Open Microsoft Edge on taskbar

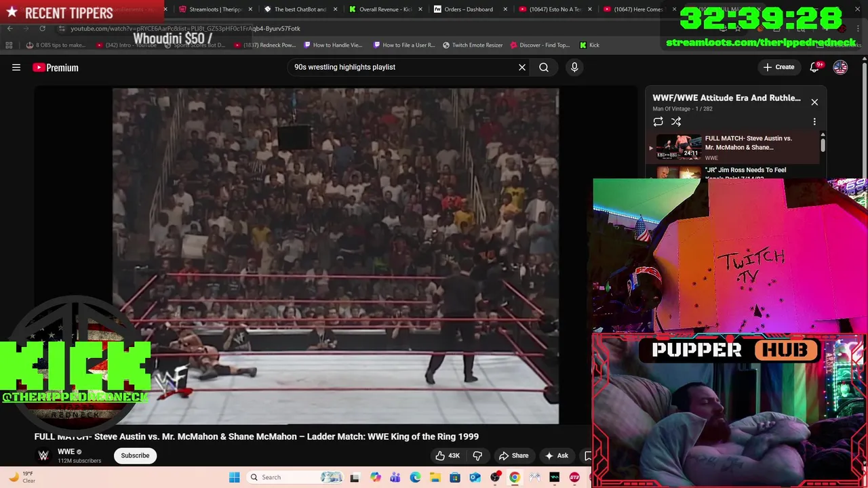415,477
